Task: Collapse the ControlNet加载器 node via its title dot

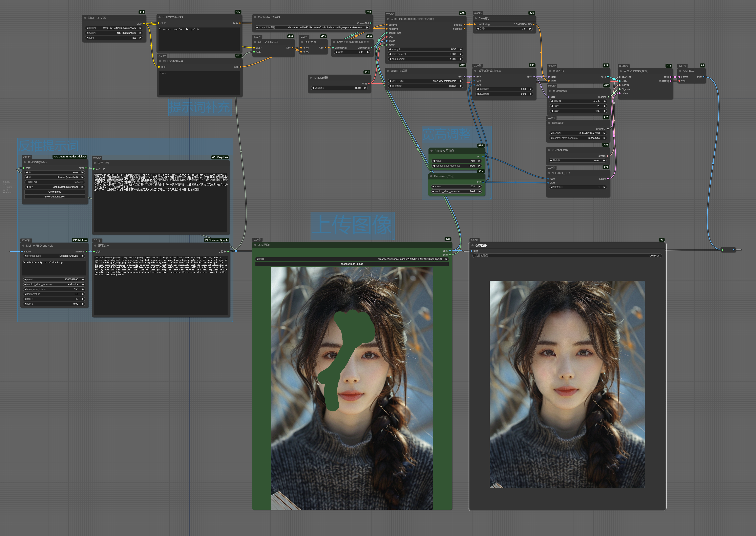Action: coord(255,17)
